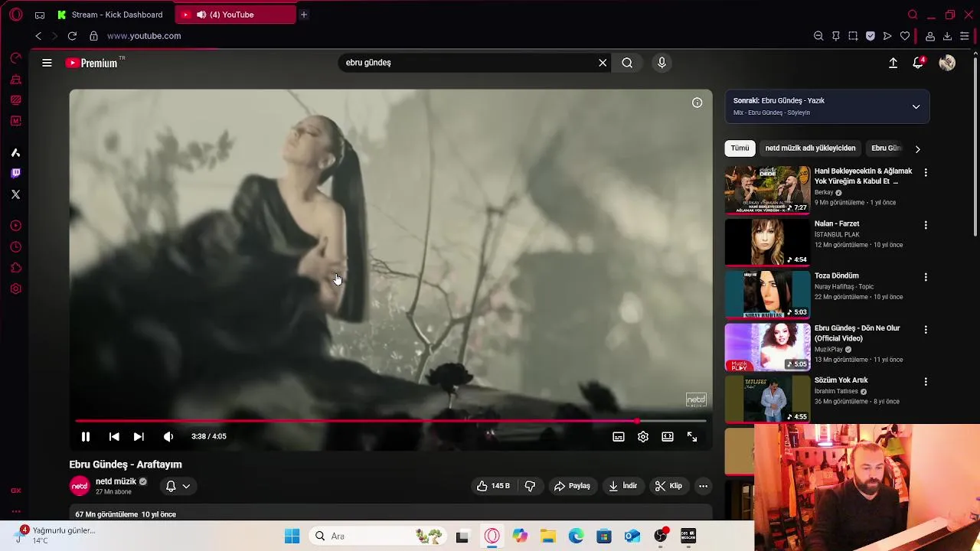The height and width of the screenshot is (551, 980).
Task: Expand notification bell preferences dropdown
Action: [x=178, y=486]
